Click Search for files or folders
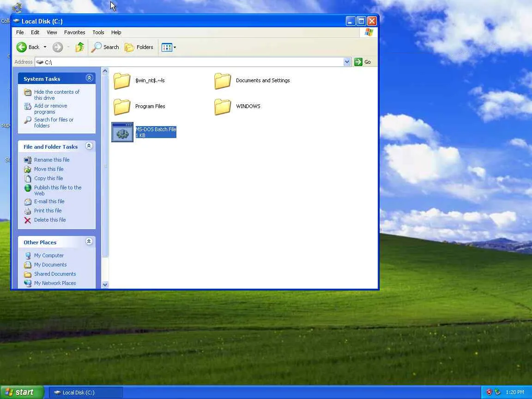532x399 pixels. coord(54,122)
